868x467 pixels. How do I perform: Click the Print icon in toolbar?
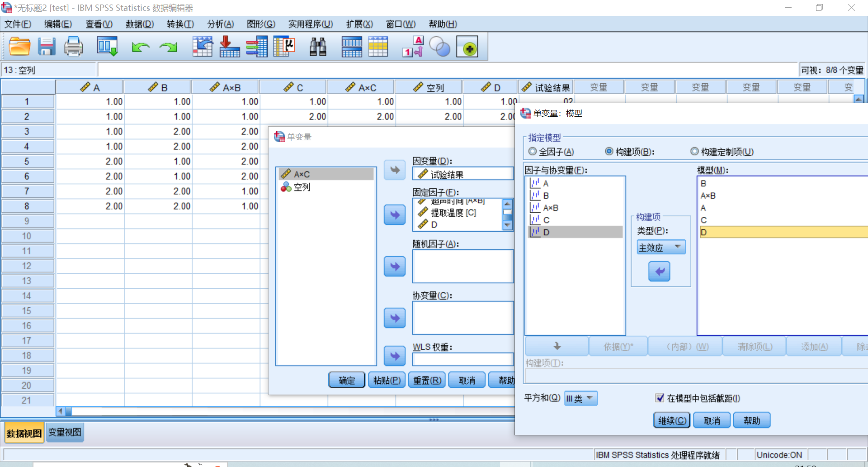click(73, 47)
